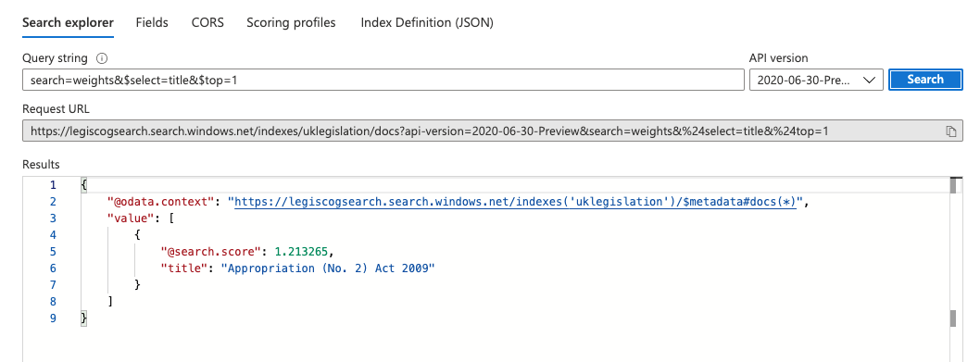
Task: Click the Query string info icon
Action: coord(102,58)
